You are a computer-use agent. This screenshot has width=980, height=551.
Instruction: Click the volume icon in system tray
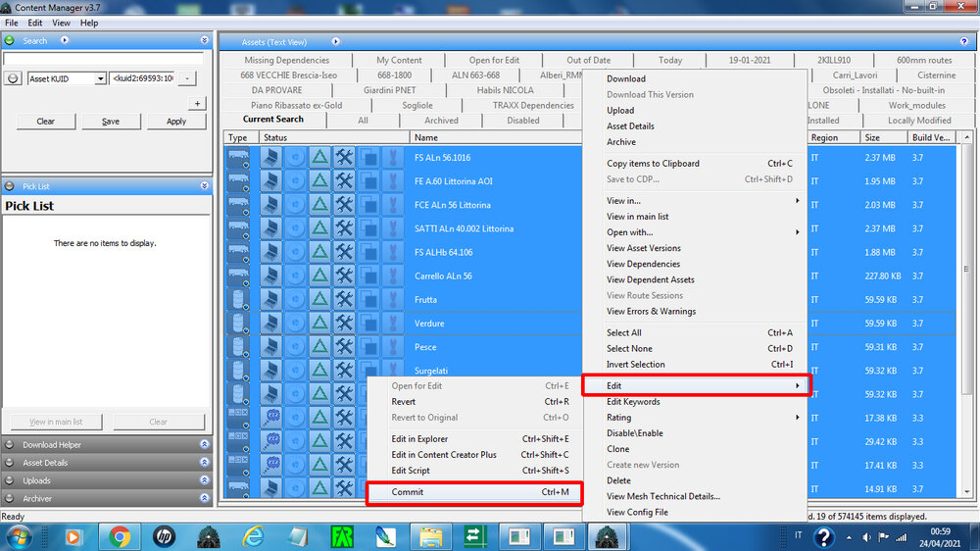[867, 537]
